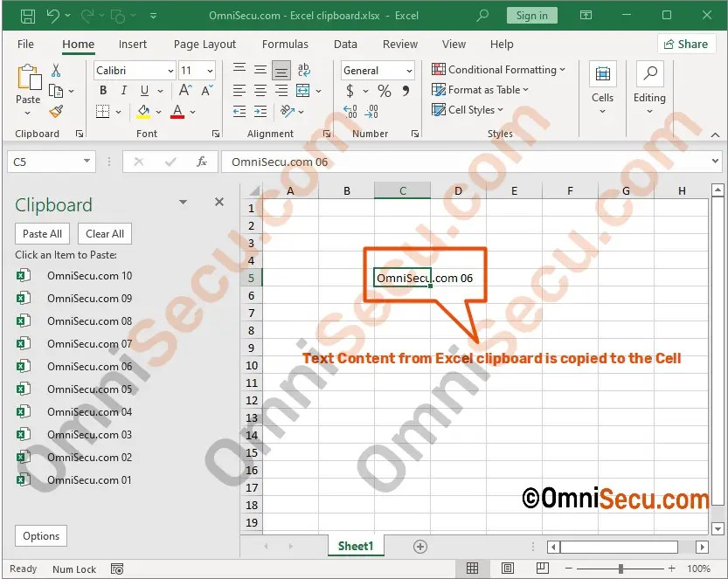
Task: Click the Copy icon in the Clipboard group
Action: [56, 91]
